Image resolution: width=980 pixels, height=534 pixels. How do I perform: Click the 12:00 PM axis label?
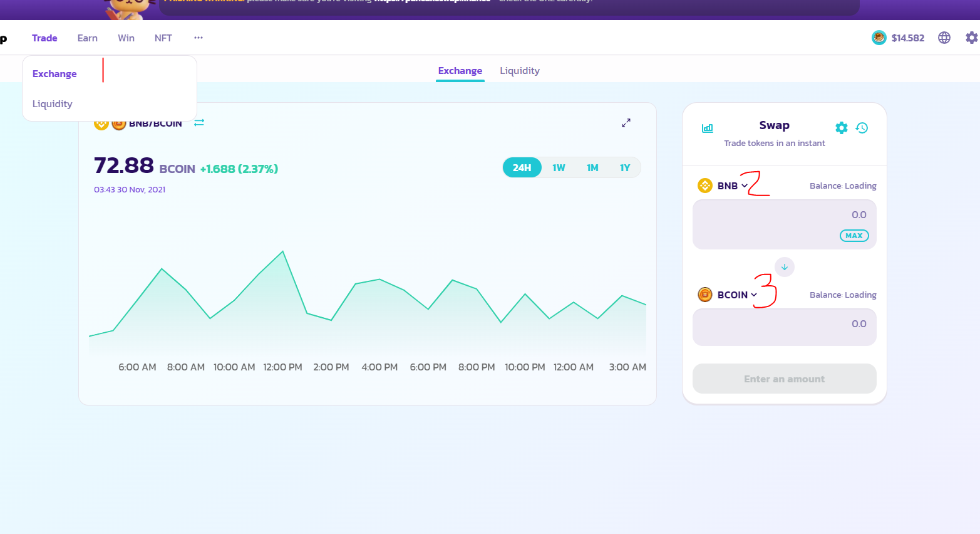click(283, 367)
